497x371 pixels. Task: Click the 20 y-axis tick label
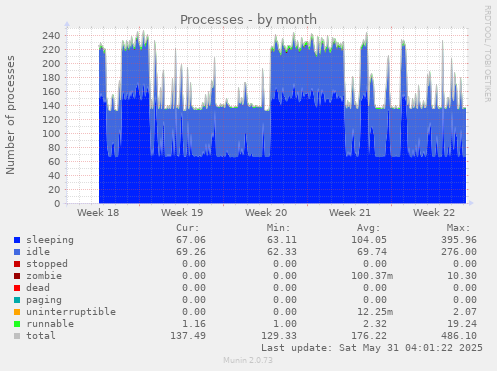(x=54, y=190)
